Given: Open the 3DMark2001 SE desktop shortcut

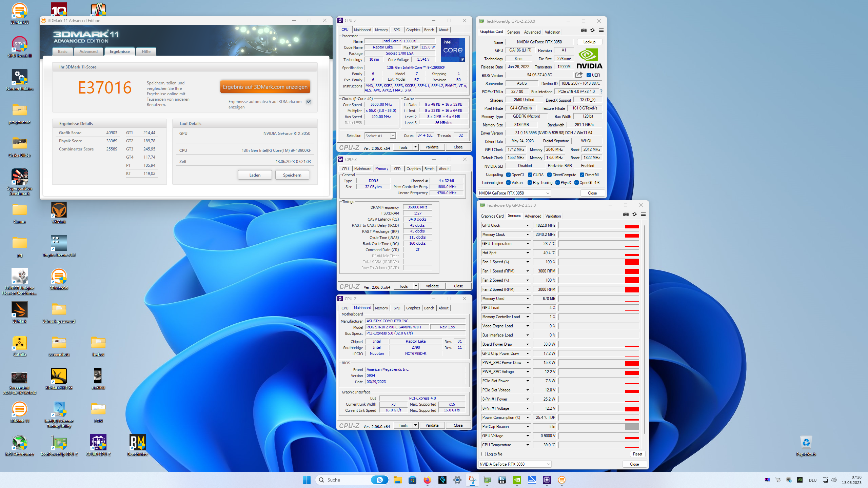Looking at the screenshot, I should click(x=59, y=379).
